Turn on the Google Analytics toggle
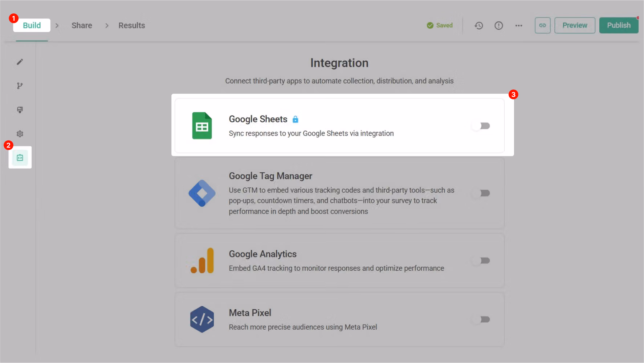This screenshot has height=363, width=644. 481,261
